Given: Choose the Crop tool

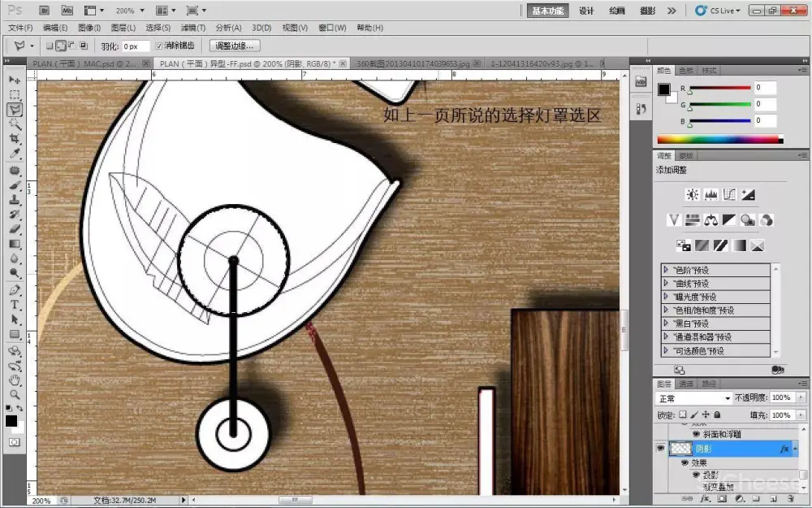Looking at the screenshot, I should coord(15,139).
